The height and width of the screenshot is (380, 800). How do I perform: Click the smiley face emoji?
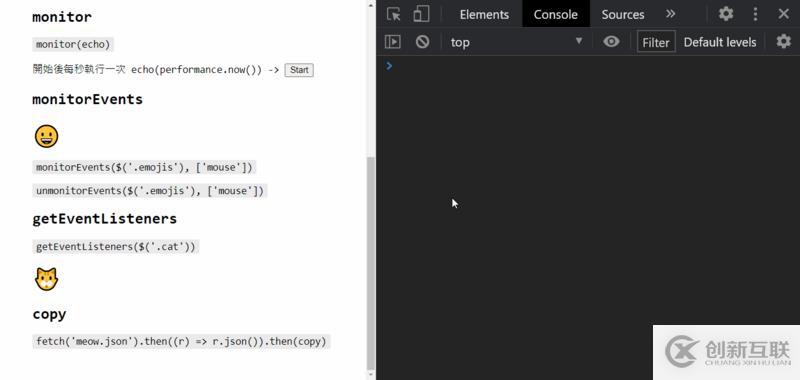(46, 137)
